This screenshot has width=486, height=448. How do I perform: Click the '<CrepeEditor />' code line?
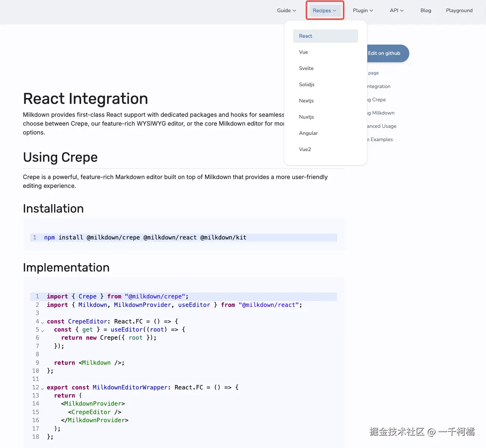coord(95,412)
